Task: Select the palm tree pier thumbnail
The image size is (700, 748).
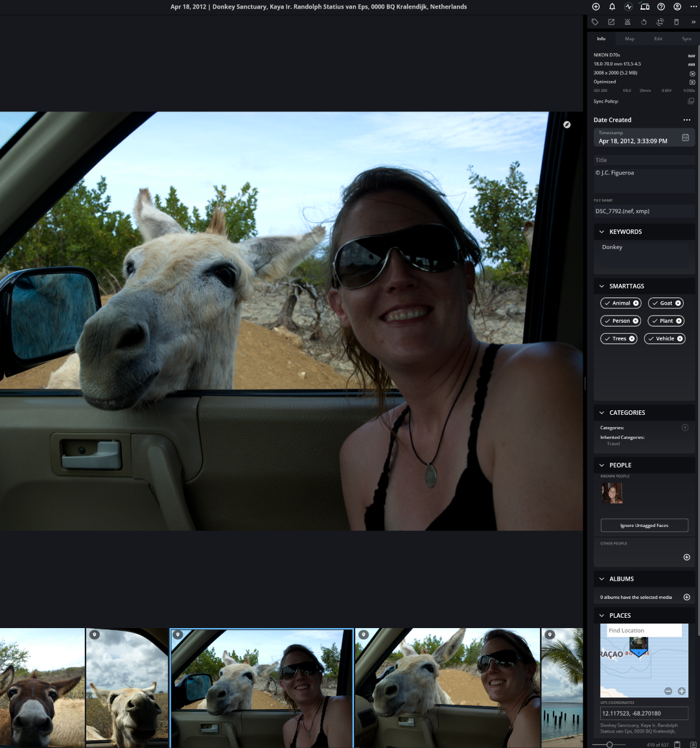Action: point(562,688)
